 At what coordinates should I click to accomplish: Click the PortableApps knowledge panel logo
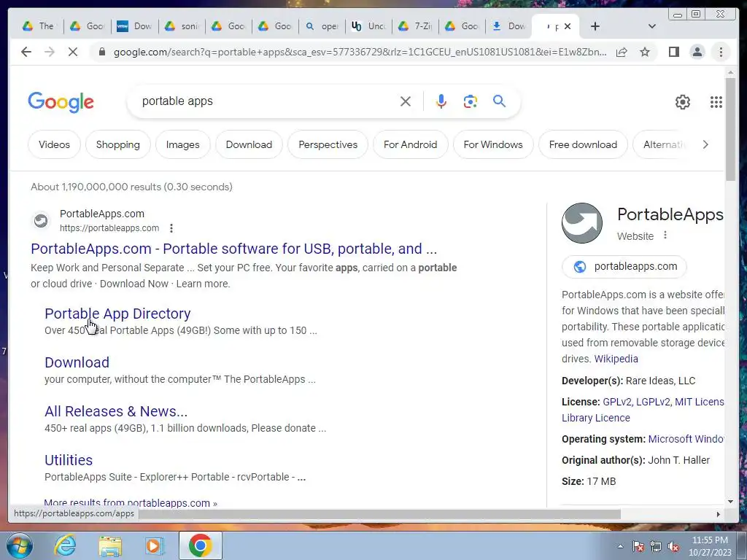pyautogui.click(x=581, y=223)
